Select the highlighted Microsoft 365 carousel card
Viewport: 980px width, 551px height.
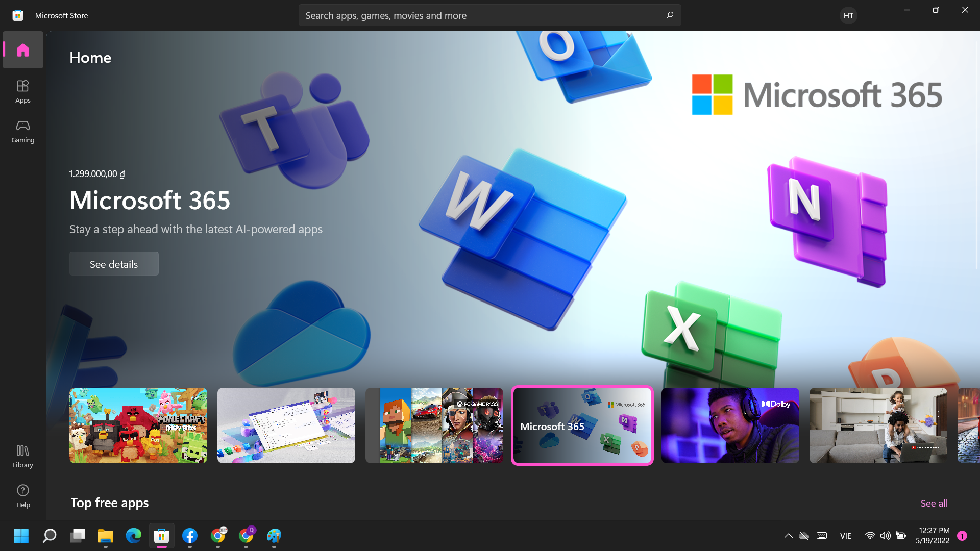click(582, 425)
